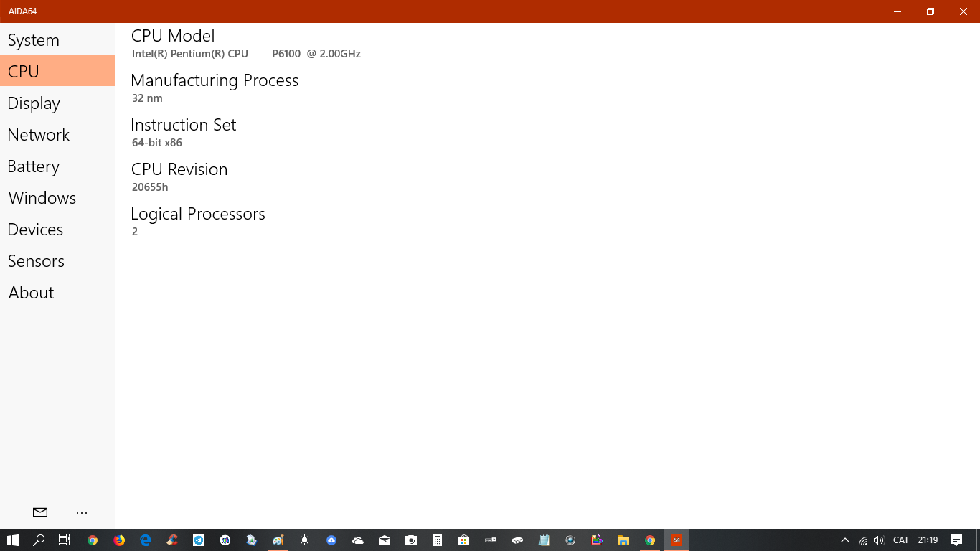
Task: Open the Windows Start menu
Action: point(12,540)
